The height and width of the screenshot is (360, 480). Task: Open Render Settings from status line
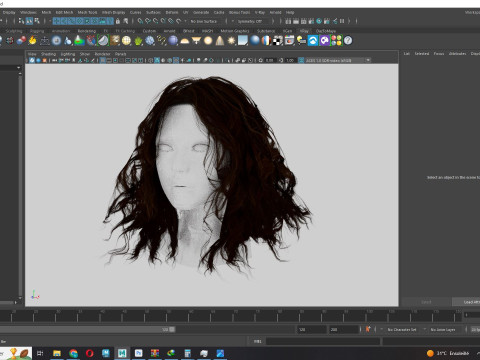311,21
